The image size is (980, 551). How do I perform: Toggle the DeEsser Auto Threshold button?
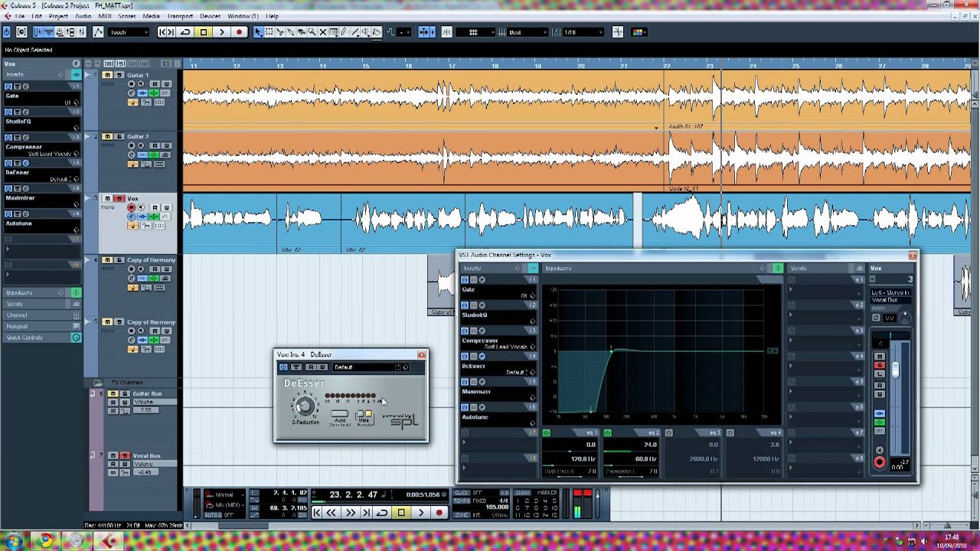340,413
